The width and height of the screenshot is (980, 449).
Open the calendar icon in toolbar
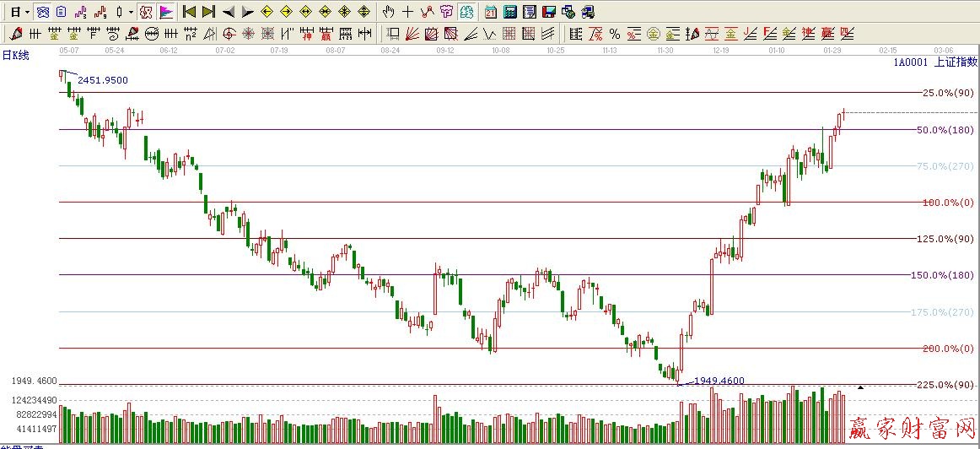click(x=491, y=12)
